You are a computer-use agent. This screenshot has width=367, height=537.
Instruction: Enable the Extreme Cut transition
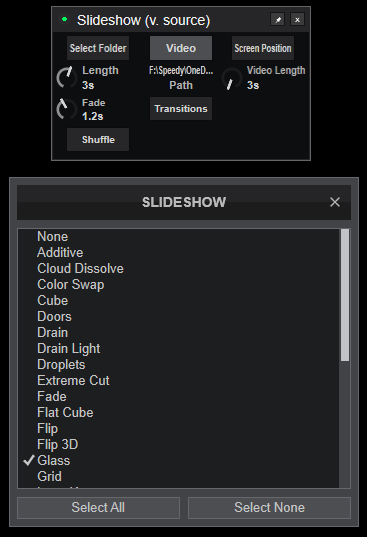pos(73,380)
